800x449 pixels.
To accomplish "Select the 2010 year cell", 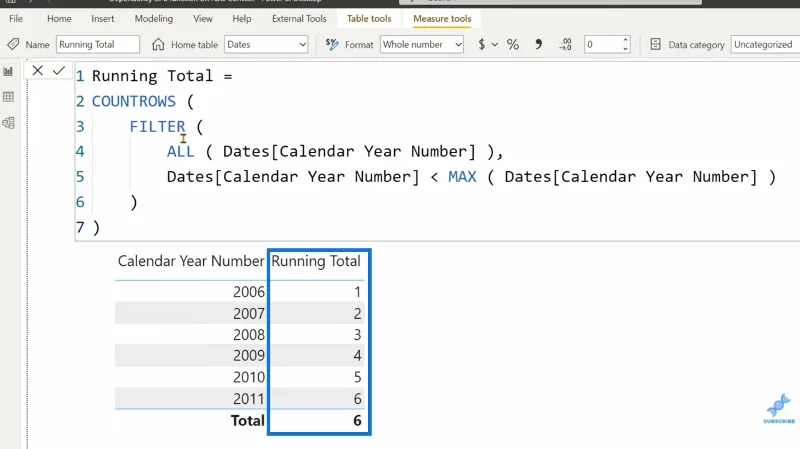I will point(249,377).
